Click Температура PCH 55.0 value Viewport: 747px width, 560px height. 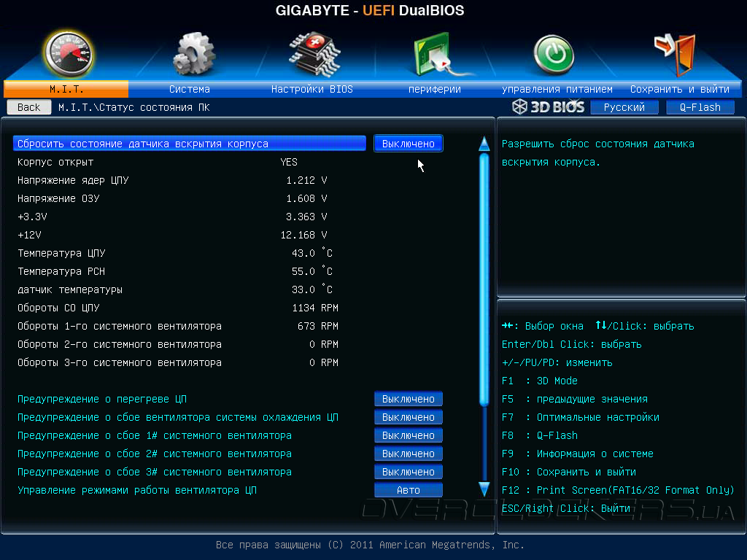(x=312, y=271)
